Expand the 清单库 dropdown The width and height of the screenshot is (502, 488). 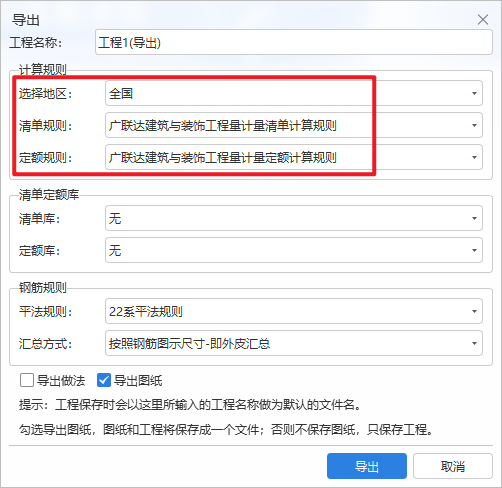(x=294, y=218)
